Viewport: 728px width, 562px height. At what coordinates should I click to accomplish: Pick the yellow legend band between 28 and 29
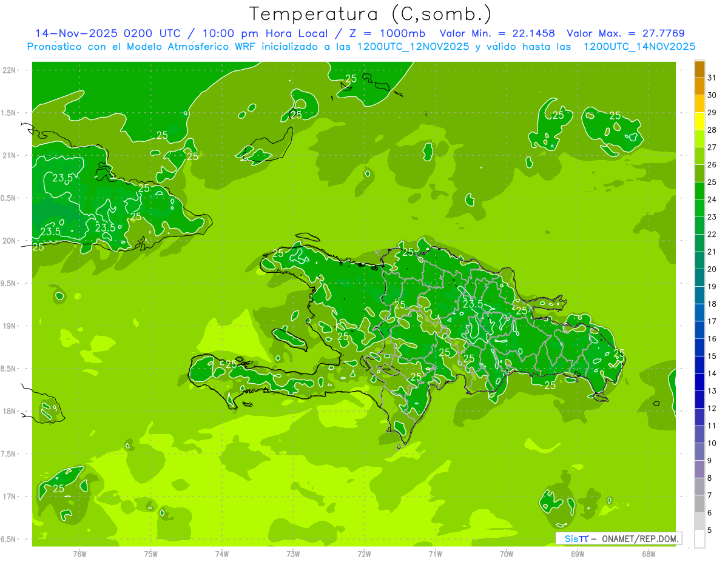pos(699,121)
